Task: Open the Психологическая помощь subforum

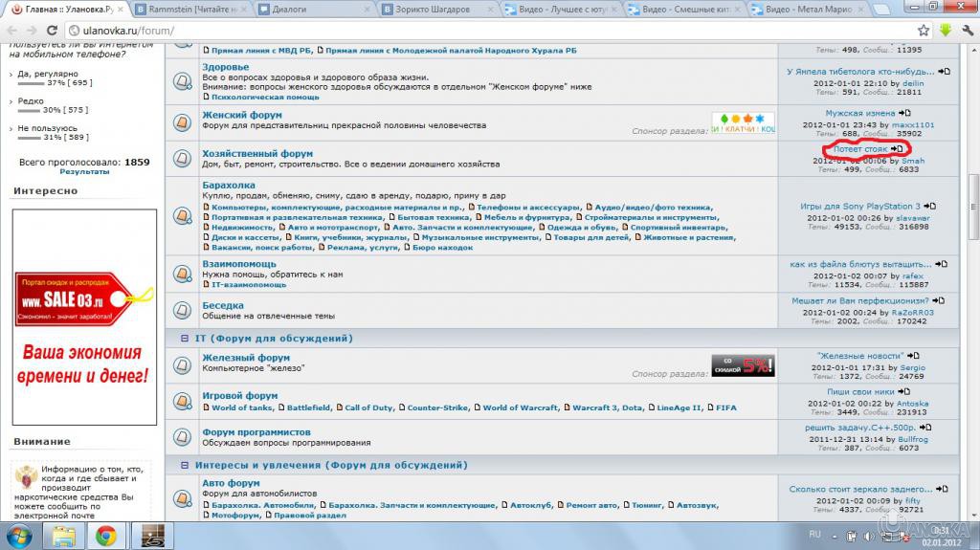Action: point(265,97)
